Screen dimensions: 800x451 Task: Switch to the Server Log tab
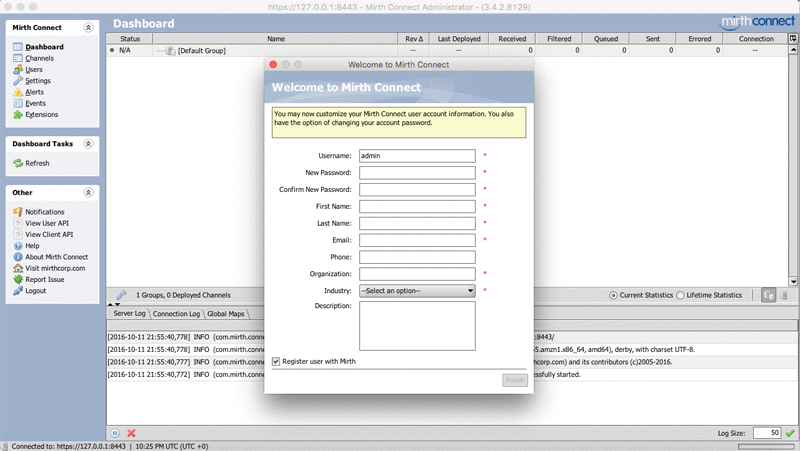[129, 313]
